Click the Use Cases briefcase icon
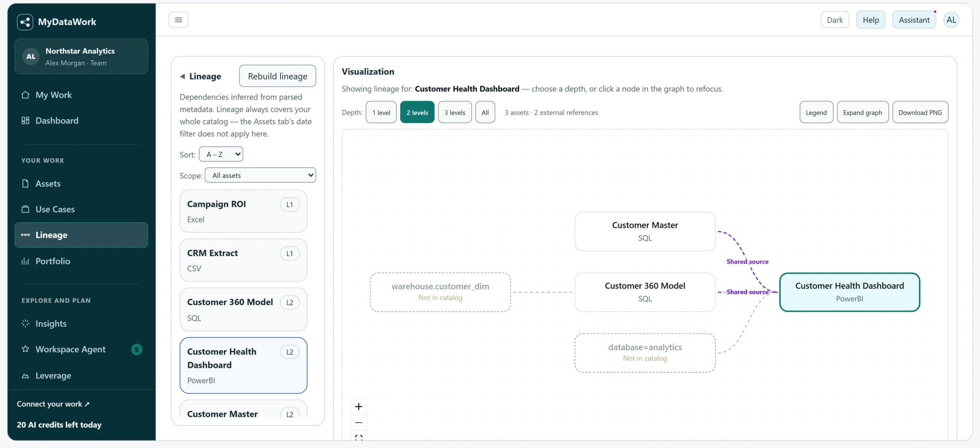 (25, 209)
